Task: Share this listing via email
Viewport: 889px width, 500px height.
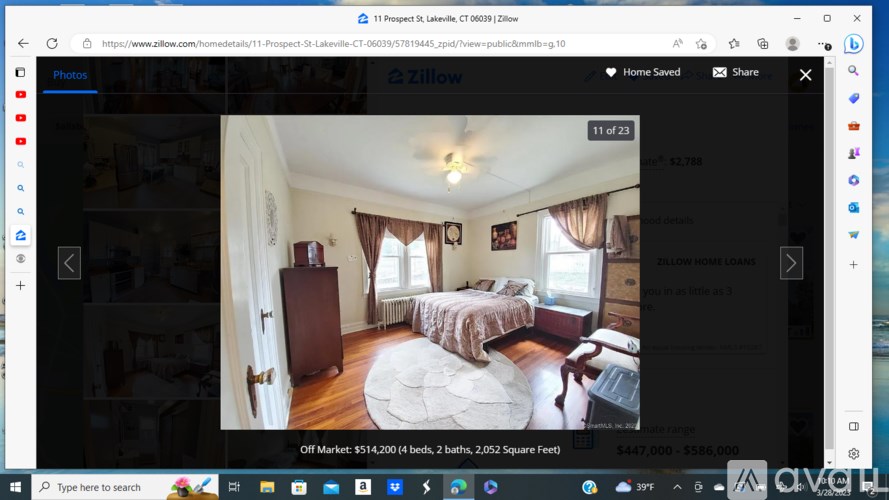Action: 735,72
